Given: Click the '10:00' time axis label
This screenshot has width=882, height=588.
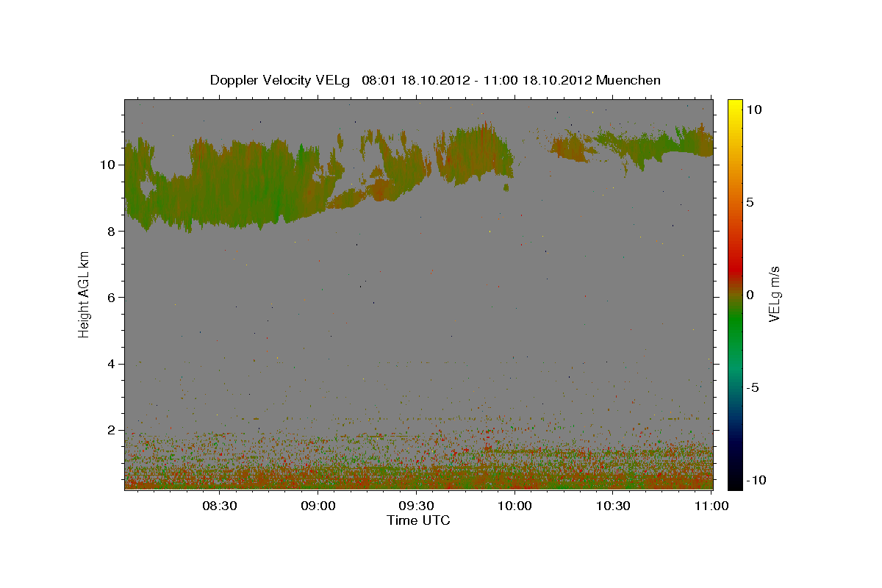Looking at the screenshot, I should [x=515, y=506].
